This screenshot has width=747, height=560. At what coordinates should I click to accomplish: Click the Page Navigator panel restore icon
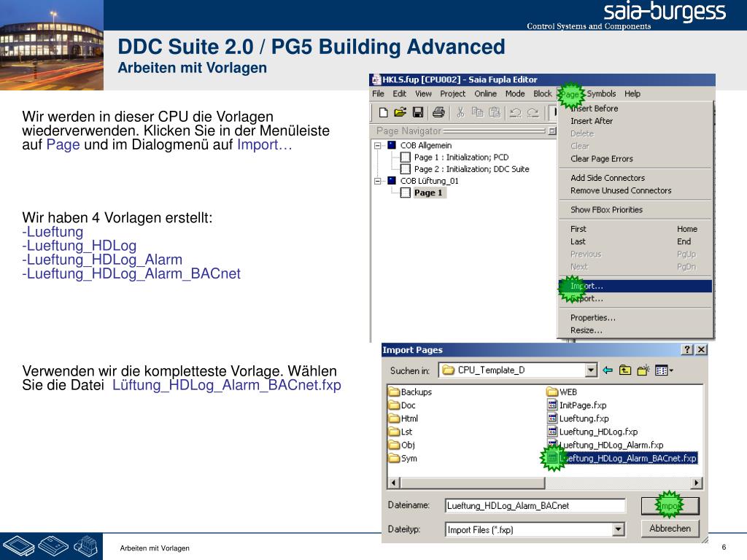click(x=552, y=131)
